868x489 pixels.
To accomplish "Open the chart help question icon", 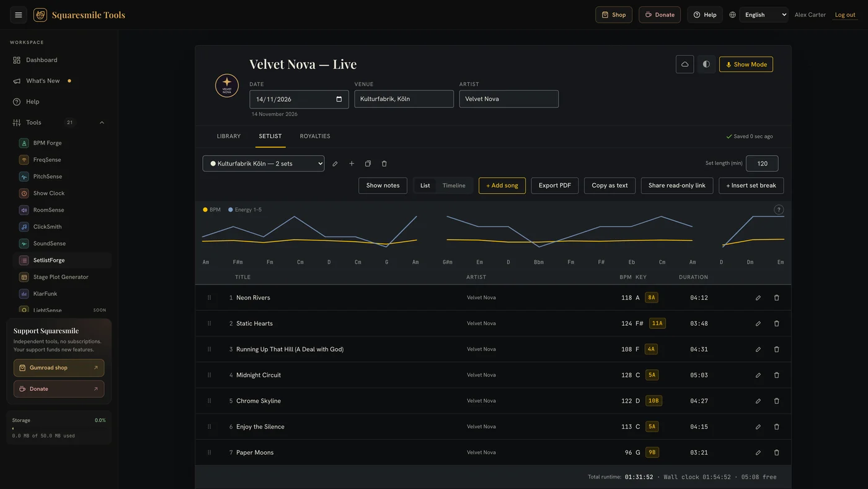I will click(779, 210).
